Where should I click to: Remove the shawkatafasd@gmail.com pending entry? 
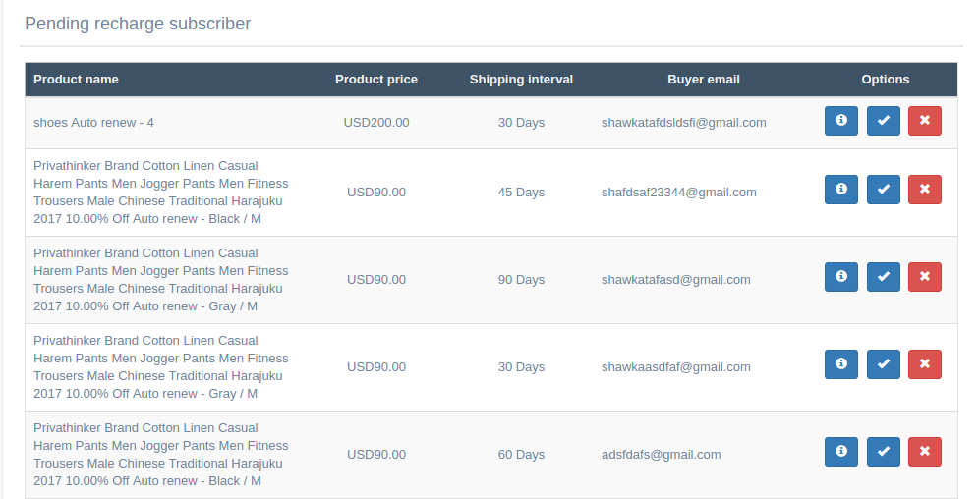tap(925, 277)
